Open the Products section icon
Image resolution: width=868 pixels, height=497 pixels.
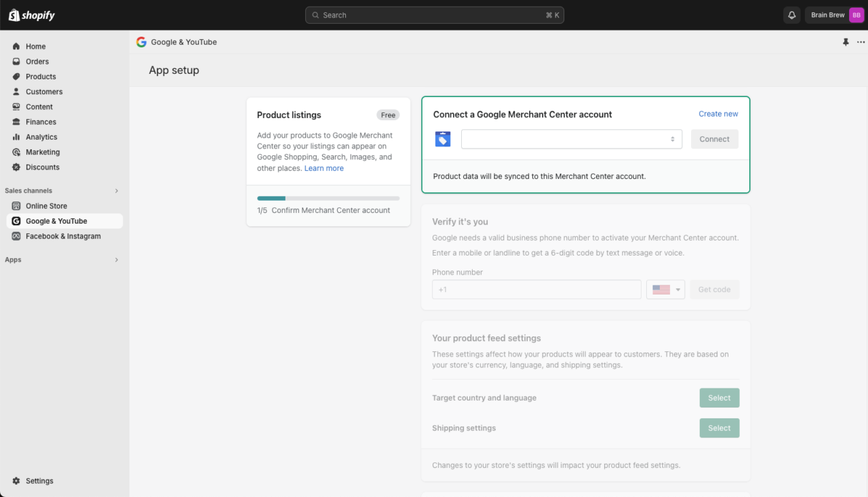coord(16,76)
